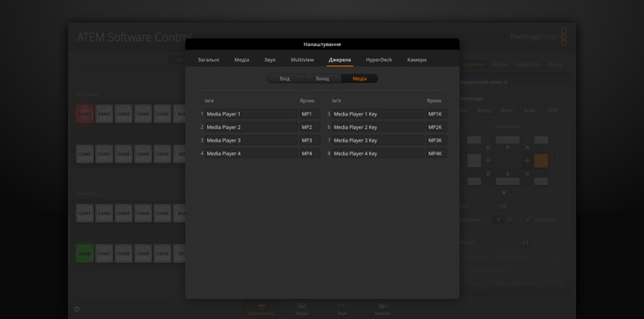Viewport: 644px width, 319px height.
Task: Select the left-arrow DVE direction
Action: pos(488,161)
